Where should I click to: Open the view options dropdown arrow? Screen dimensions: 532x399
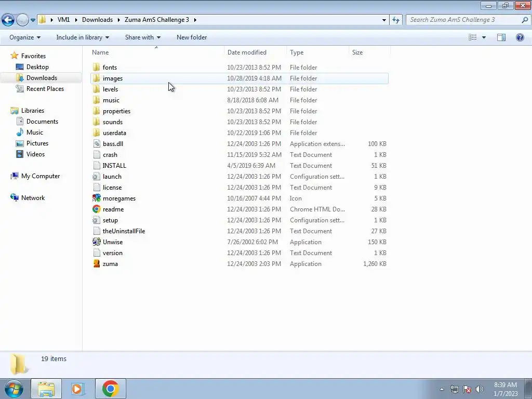coord(484,37)
